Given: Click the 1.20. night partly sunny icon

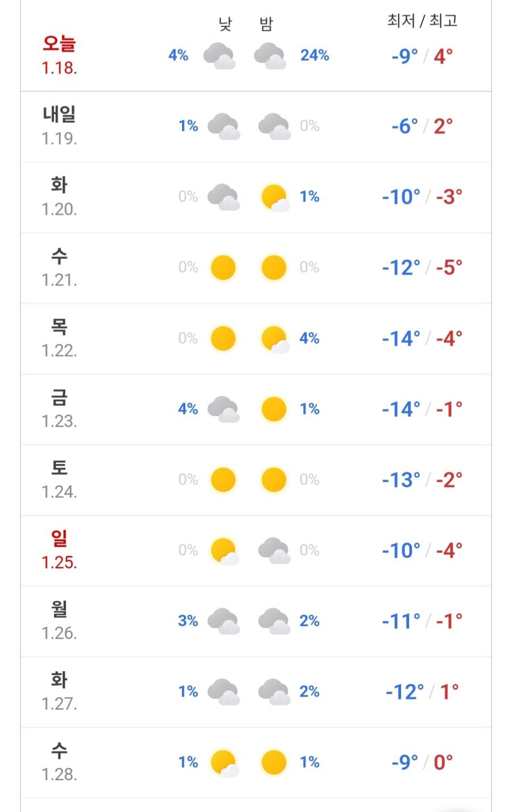Looking at the screenshot, I should tap(274, 197).
